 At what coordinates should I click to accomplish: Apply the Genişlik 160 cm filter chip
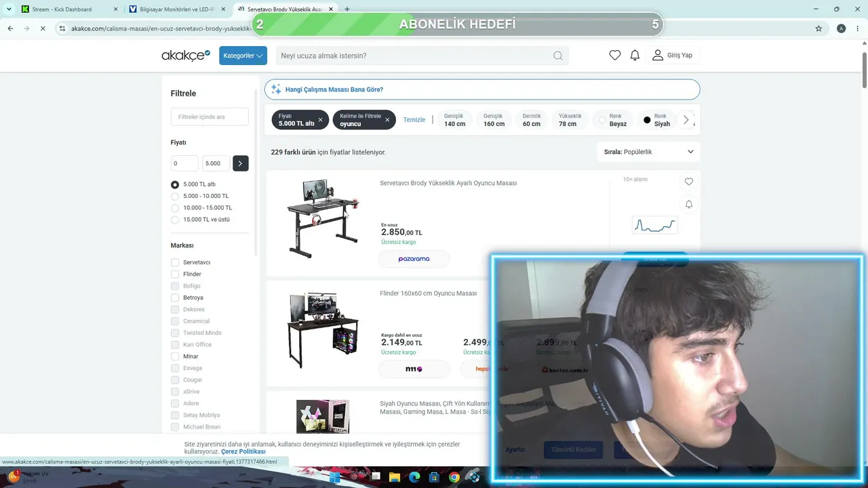pyautogui.click(x=494, y=120)
